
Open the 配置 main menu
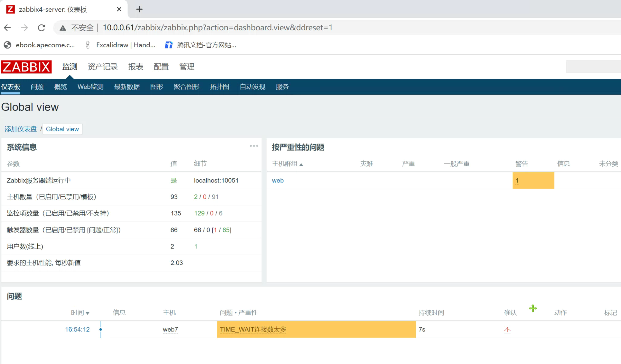pos(161,67)
